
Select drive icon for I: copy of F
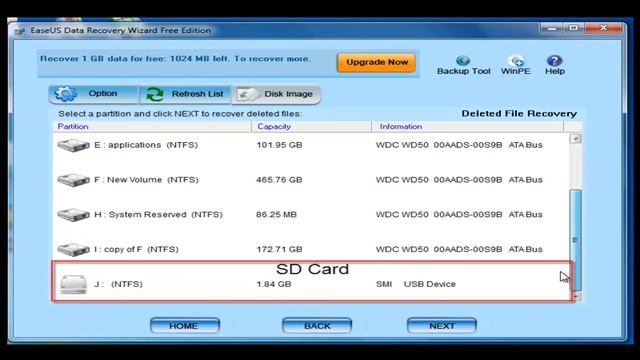(x=73, y=249)
